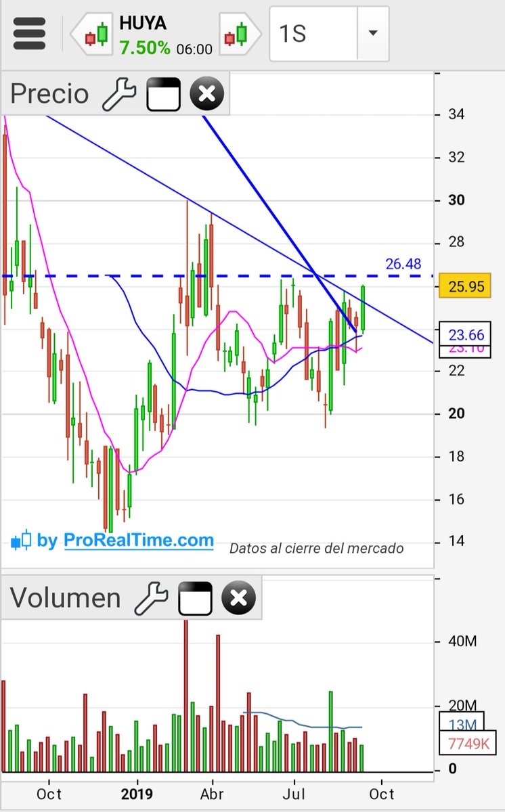Close the Volumen panel
The width and height of the screenshot is (505, 812).
(238, 599)
